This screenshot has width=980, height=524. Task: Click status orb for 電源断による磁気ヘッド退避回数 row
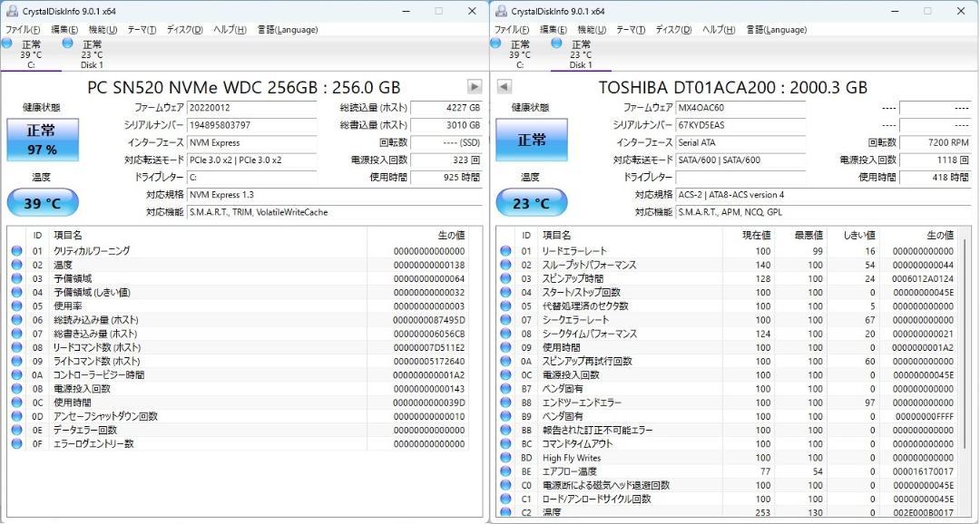505,485
